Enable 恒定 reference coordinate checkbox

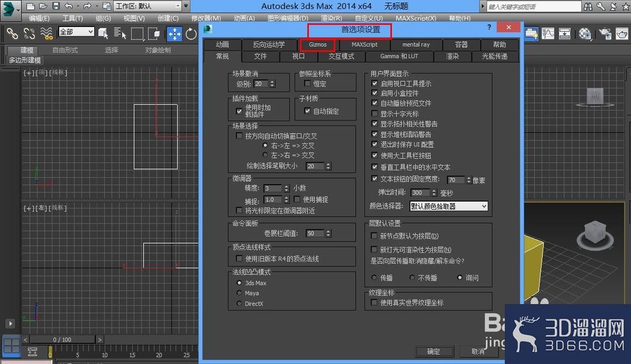(307, 83)
